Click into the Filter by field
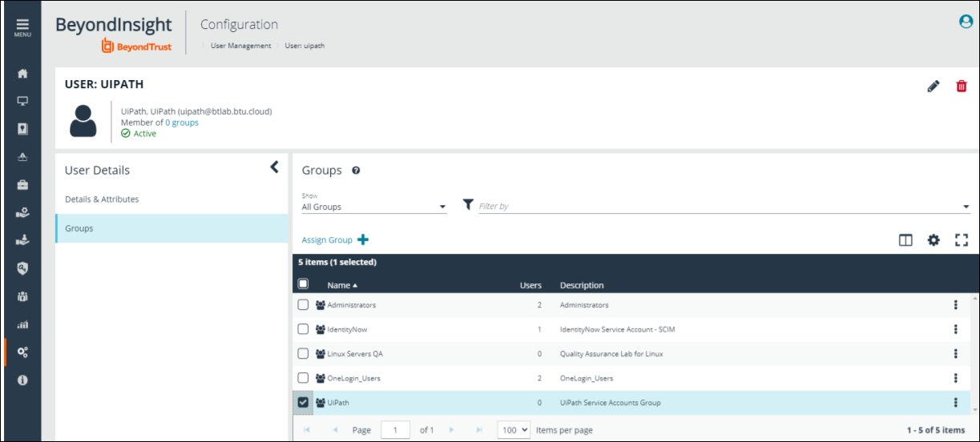This screenshot has height=442, width=980. [717, 207]
